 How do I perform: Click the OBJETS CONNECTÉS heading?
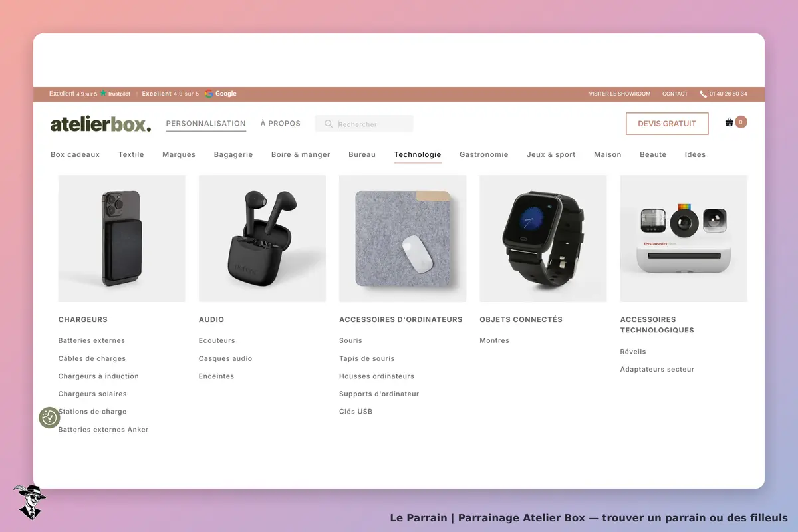point(521,319)
